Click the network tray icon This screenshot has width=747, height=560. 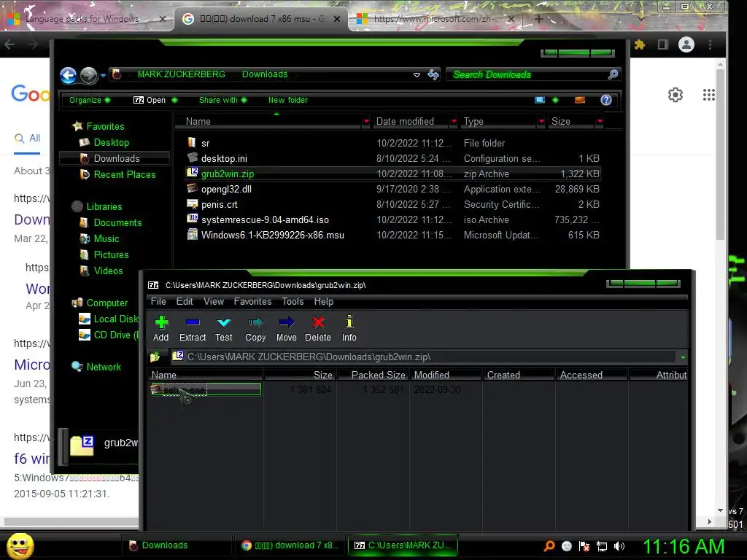tap(602, 546)
